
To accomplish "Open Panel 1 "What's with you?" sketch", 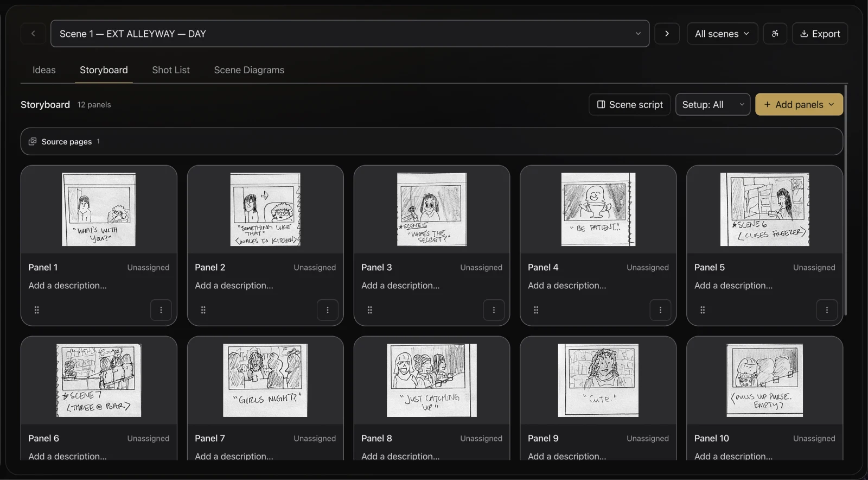I will click(x=99, y=210).
